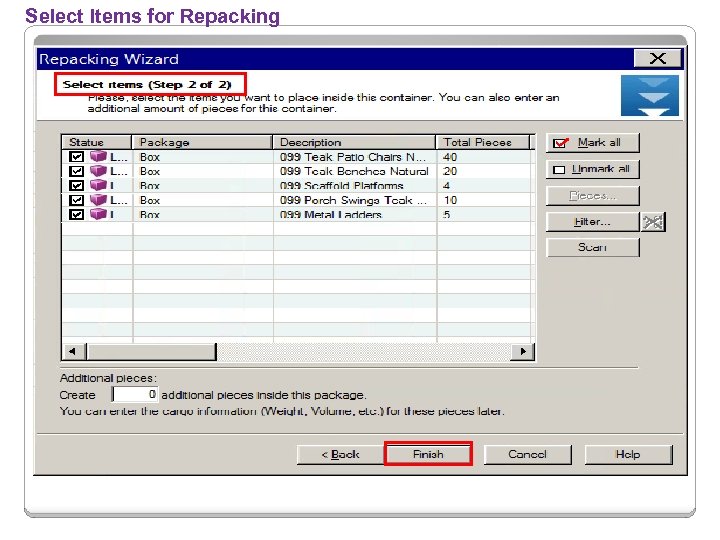Click the additional pieces input field

click(x=135, y=394)
